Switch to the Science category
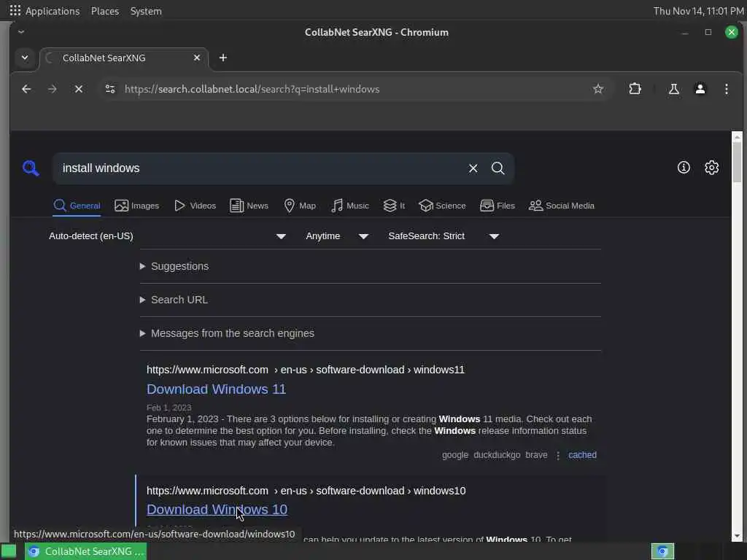 (x=442, y=206)
